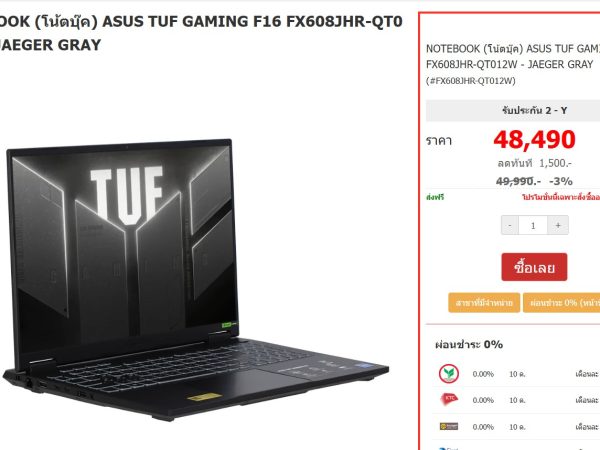
Task: Click the red KTC card logo
Action: (449, 399)
